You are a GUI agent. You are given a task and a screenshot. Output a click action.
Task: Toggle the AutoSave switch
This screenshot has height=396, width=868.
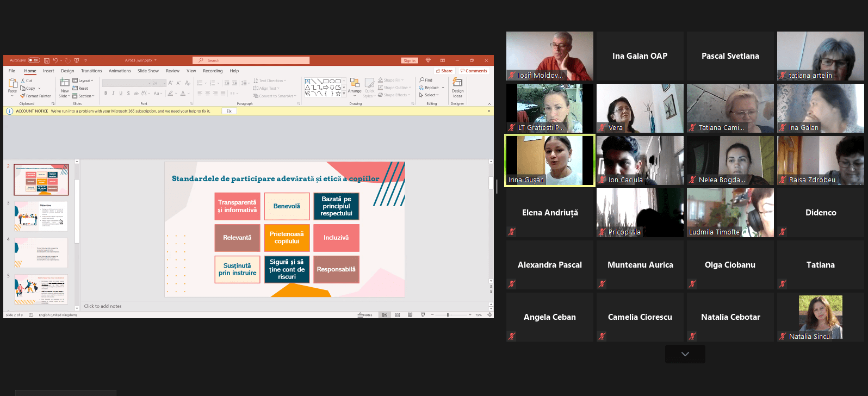tap(34, 60)
